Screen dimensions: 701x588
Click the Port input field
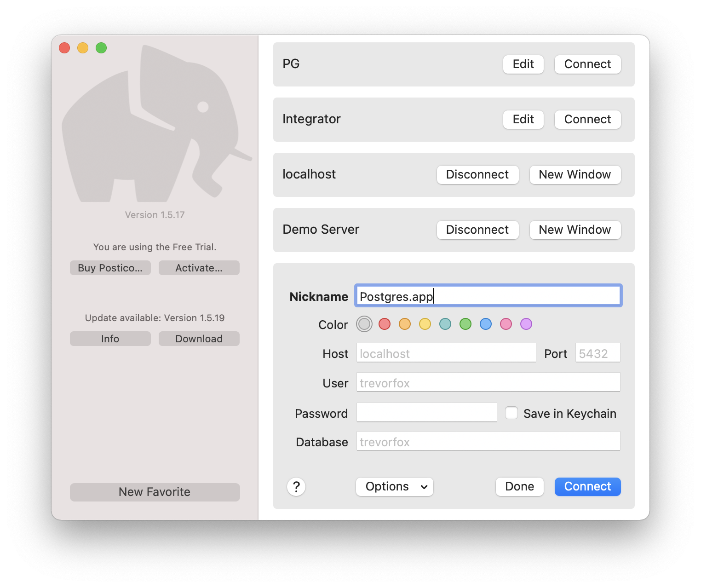pos(598,353)
